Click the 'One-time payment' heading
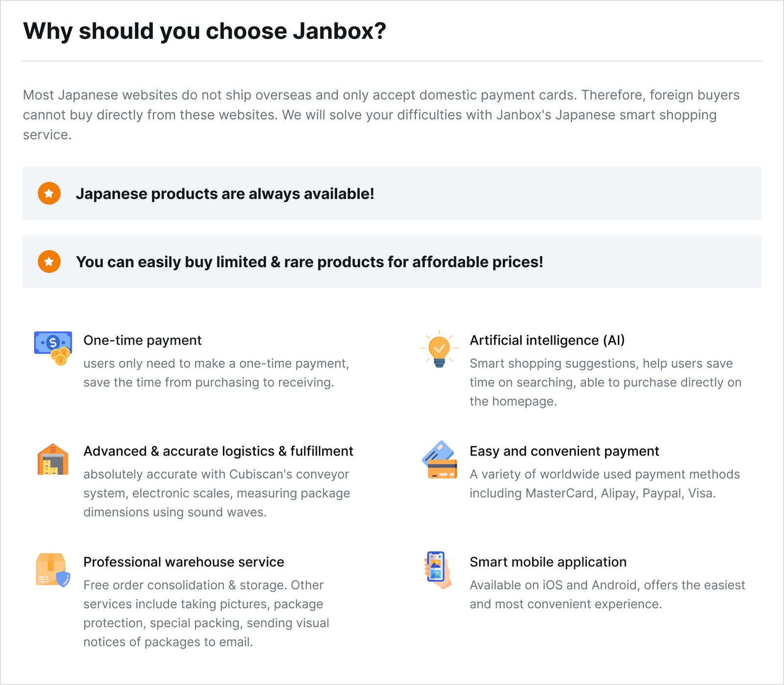 (142, 340)
